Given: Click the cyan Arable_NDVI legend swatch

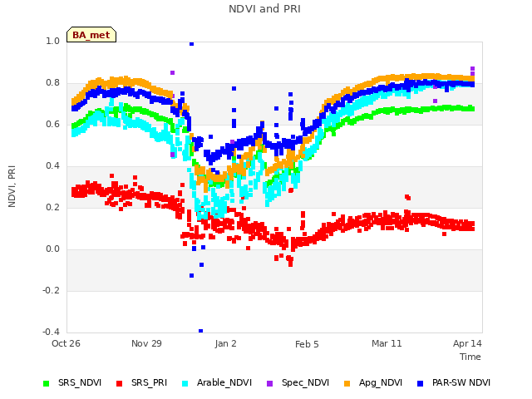Looking at the screenshot, I should (185, 383).
